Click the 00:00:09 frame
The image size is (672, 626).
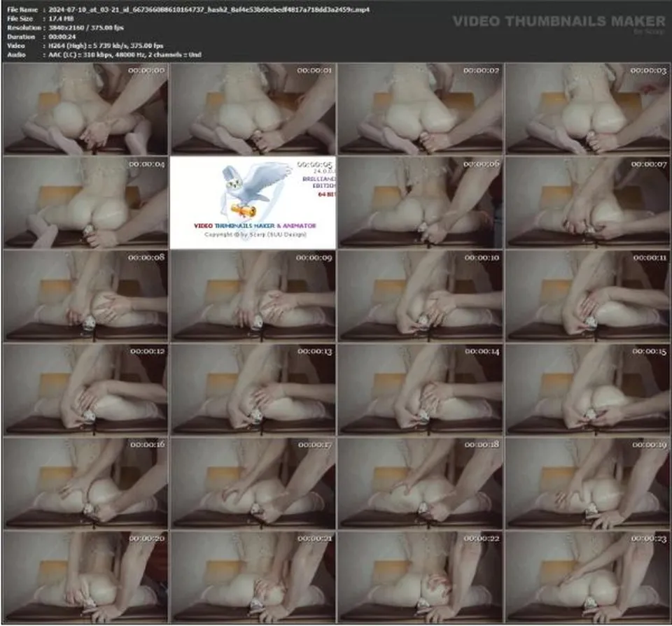click(x=253, y=297)
